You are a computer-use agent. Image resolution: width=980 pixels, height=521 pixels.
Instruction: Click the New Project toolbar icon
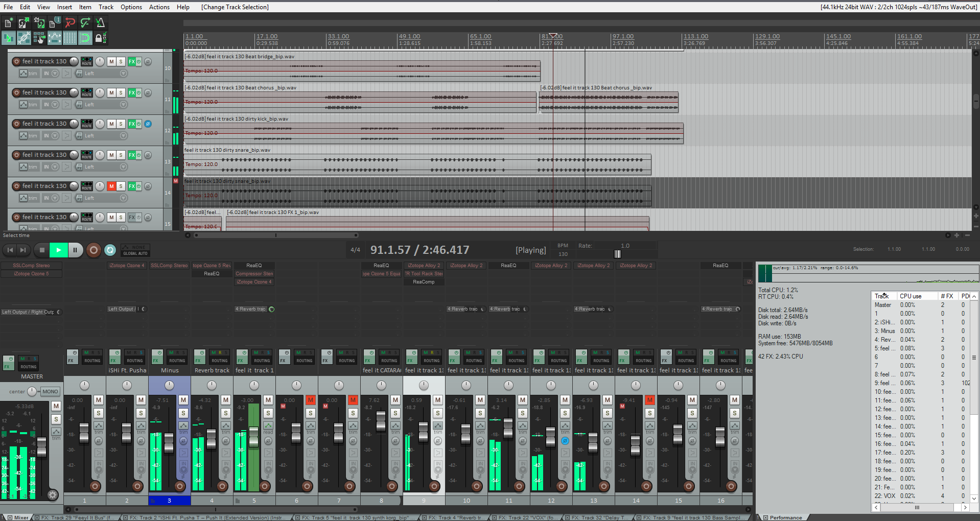tap(9, 22)
